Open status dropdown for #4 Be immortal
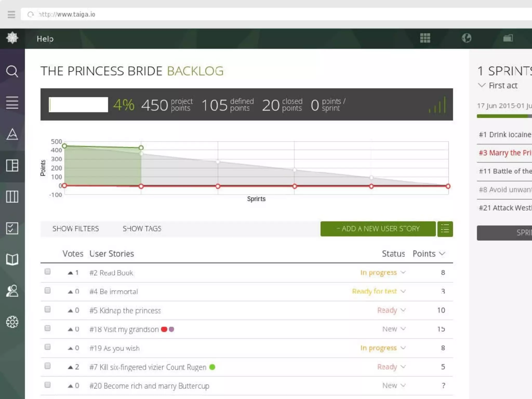 (x=378, y=291)
